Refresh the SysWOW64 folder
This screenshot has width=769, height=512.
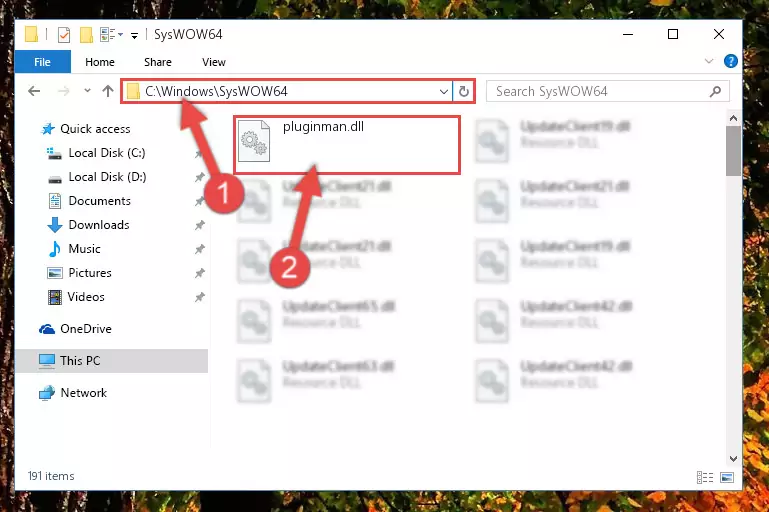(463, 91)
